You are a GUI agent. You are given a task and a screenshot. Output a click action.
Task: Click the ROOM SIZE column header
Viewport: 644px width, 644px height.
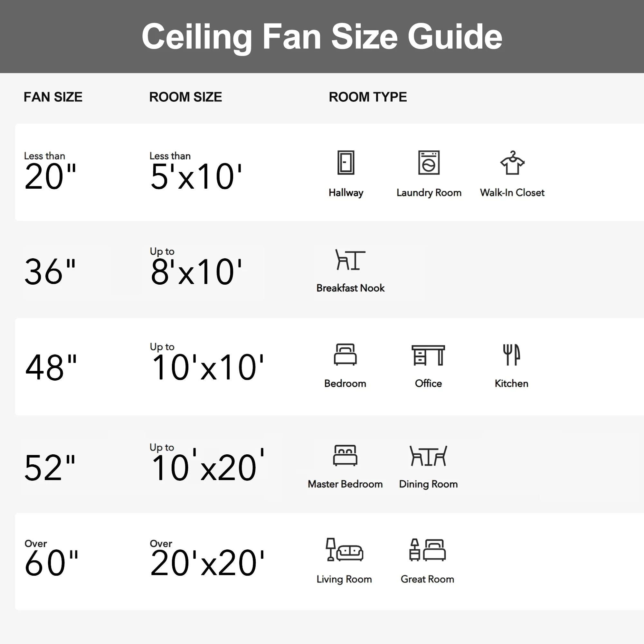[x=185, y=97]
